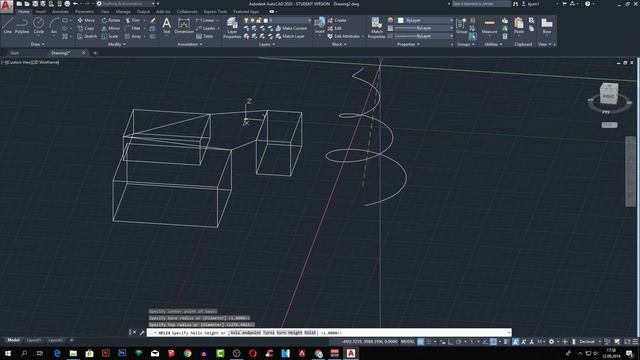Expand the Modify panel
Image resolution: width=640 pixels, height=360 pixels.
pos(116,44)
